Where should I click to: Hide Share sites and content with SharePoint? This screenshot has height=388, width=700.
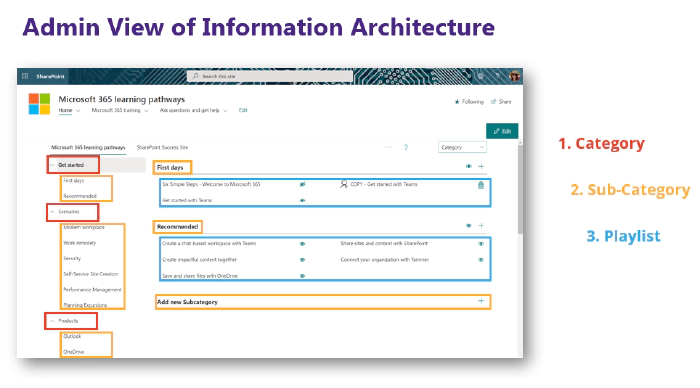point(481,244)
